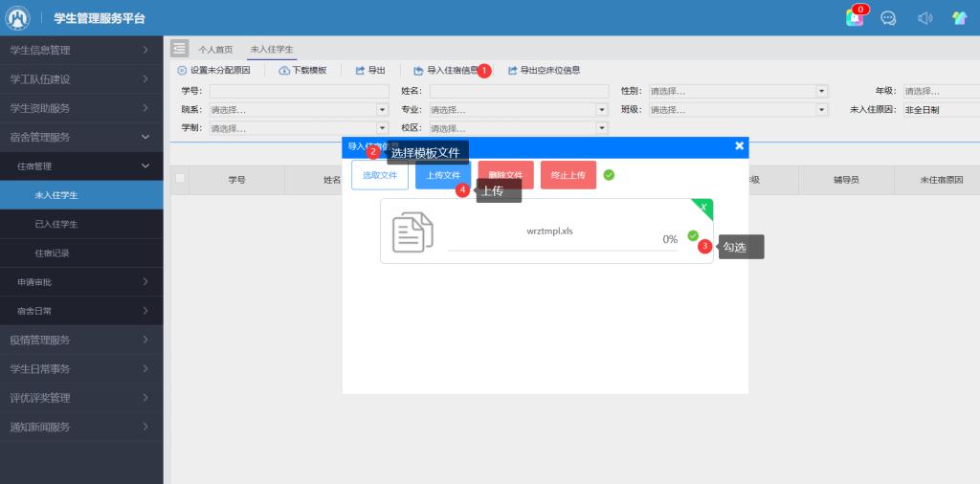Image resolution: width=980 pixels, height=484 pixels.
Task: Open the chat messages icon
Action: (x=888, y=18)
